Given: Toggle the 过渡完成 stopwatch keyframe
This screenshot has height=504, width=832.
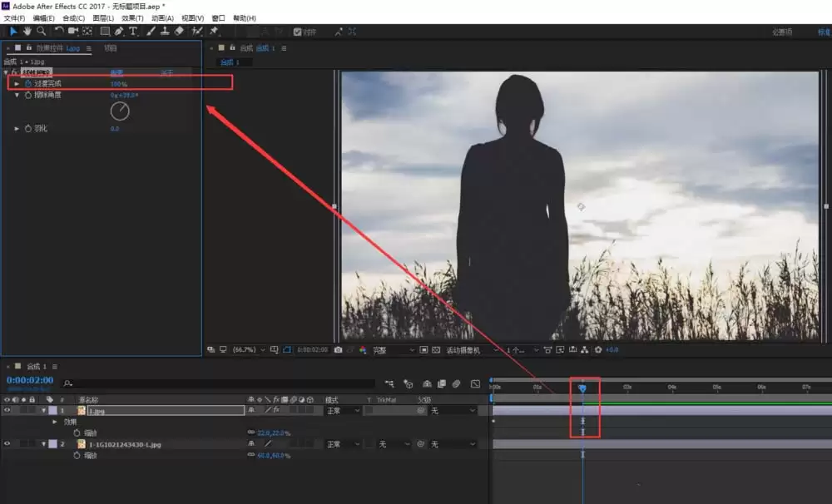Looking at the screenshot, I should pyautogui.click(x=28, y=84).
